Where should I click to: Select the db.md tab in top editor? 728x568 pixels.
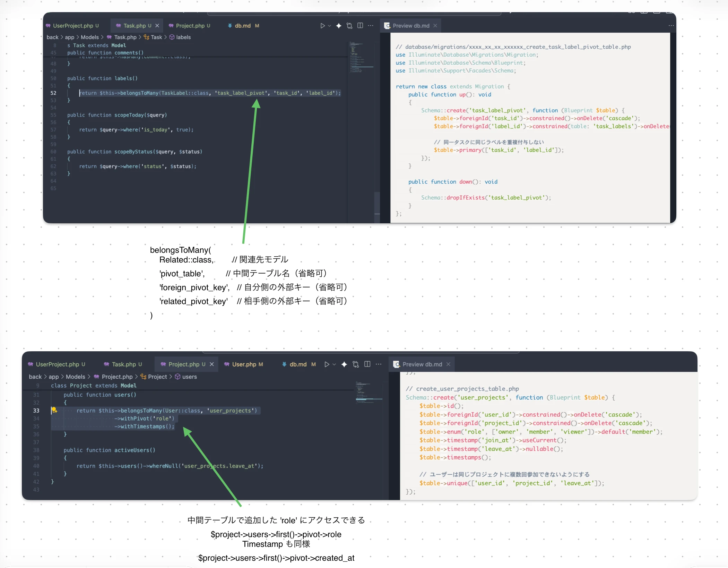(243, 26)
